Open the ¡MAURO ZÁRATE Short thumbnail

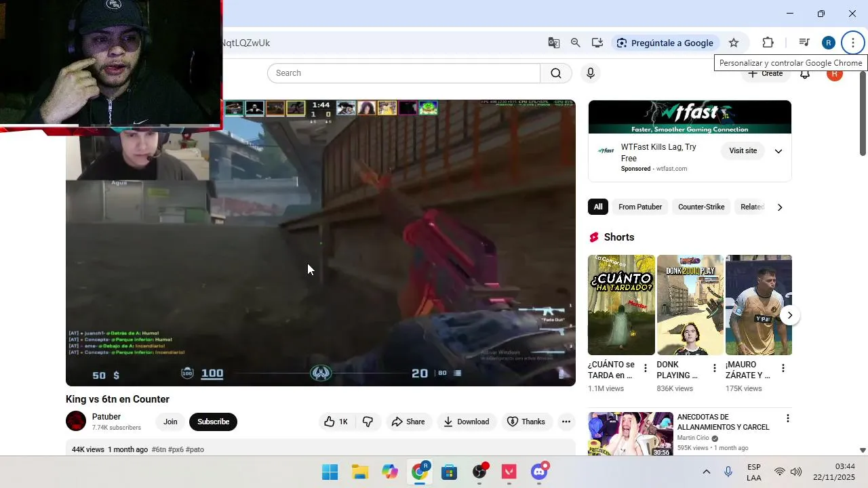(x=759, y=305)
